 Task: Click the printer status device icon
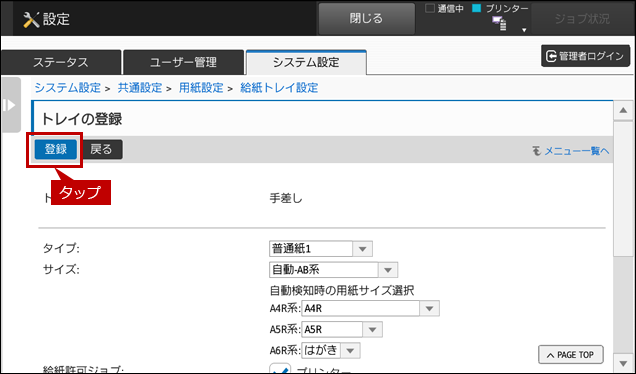pyautogui.click(x=499, y=24)
